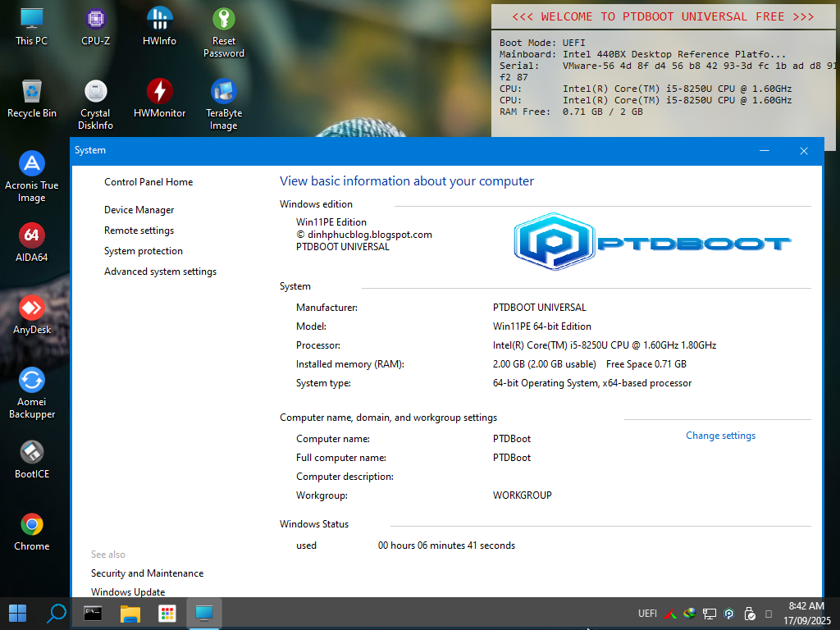The image size is (840, 630).
Task: Click the AIDA64 desktop icon
Action: 31,236
